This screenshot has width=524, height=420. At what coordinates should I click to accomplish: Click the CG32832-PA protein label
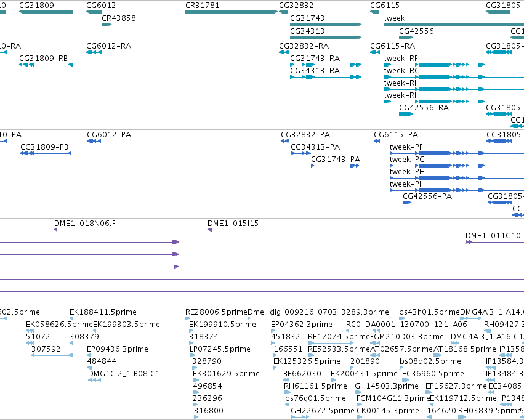[305, 135]
